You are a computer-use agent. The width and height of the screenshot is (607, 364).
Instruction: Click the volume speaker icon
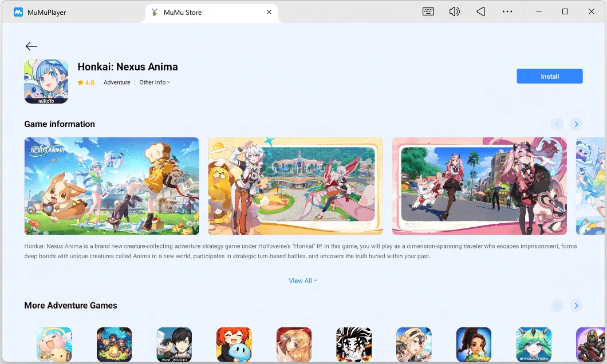[455, 11]
